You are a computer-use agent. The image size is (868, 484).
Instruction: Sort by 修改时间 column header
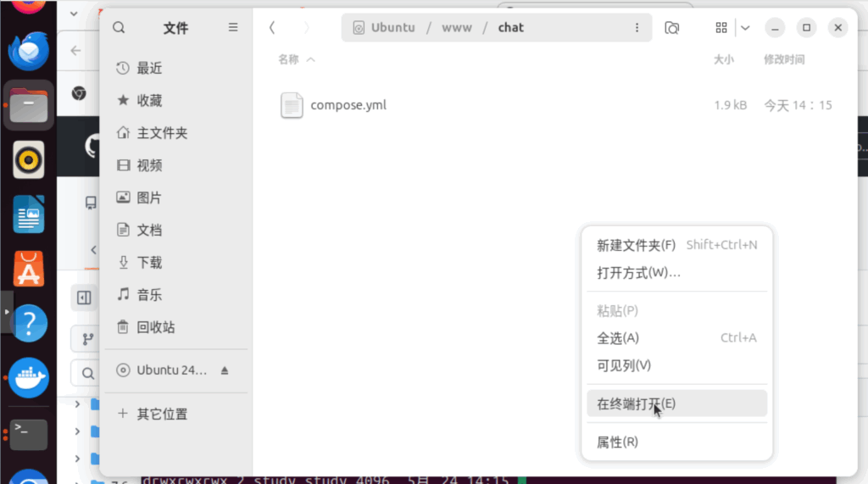tap(784, 59)
